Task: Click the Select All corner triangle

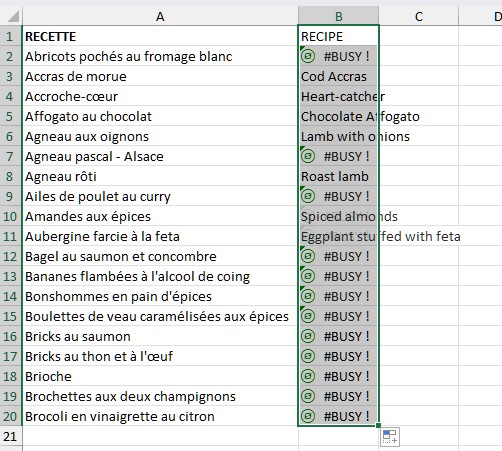Action: coord(13,16)
